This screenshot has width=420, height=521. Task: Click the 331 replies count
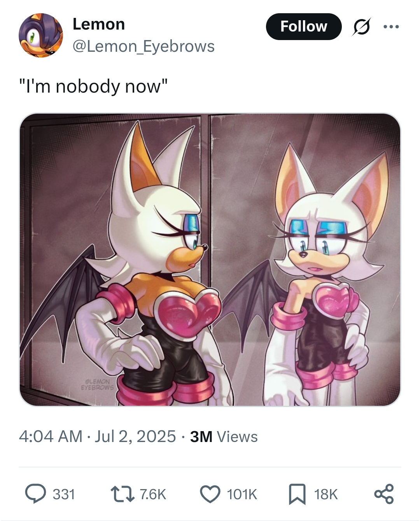[64, 494]
